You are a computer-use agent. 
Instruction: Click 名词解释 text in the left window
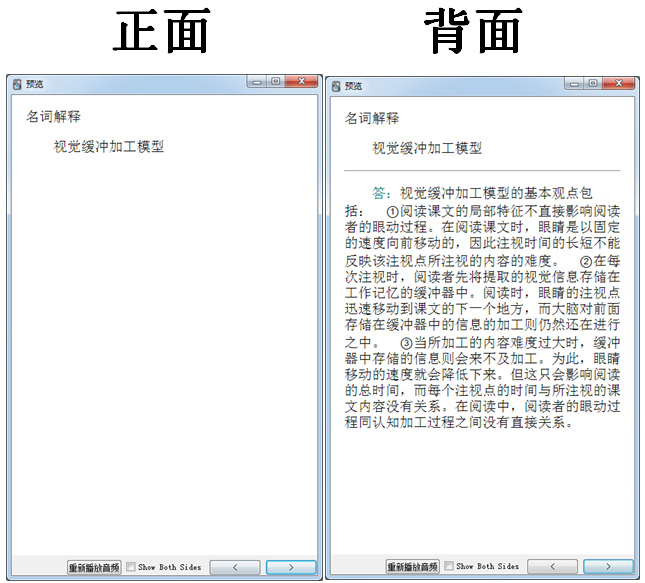[53, 116]
